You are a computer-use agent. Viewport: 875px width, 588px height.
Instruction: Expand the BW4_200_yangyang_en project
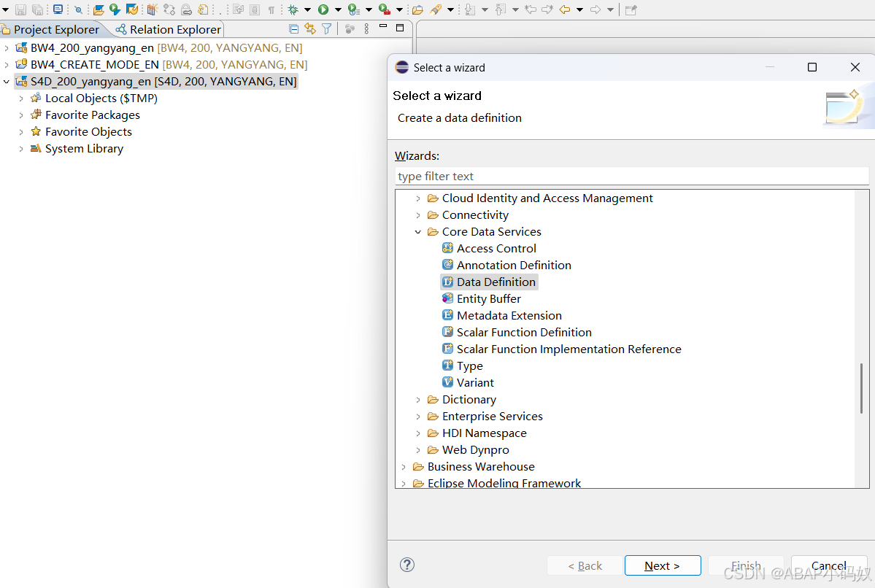pos(7,48)
